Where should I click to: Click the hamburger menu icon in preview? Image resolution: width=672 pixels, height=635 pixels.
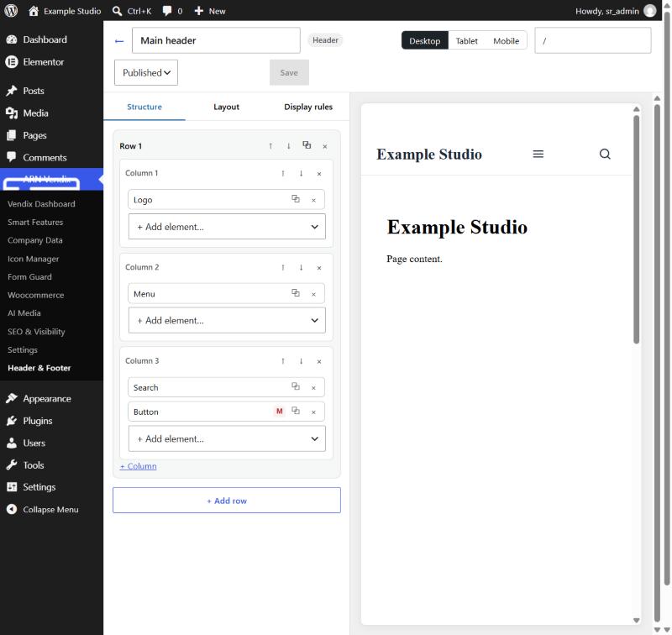tap(538, 154)
